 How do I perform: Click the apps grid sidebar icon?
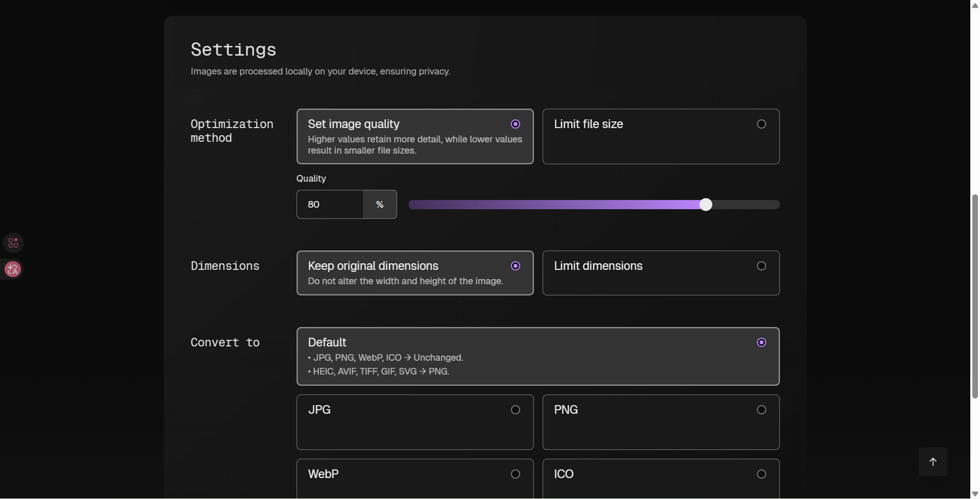point(13,243)
